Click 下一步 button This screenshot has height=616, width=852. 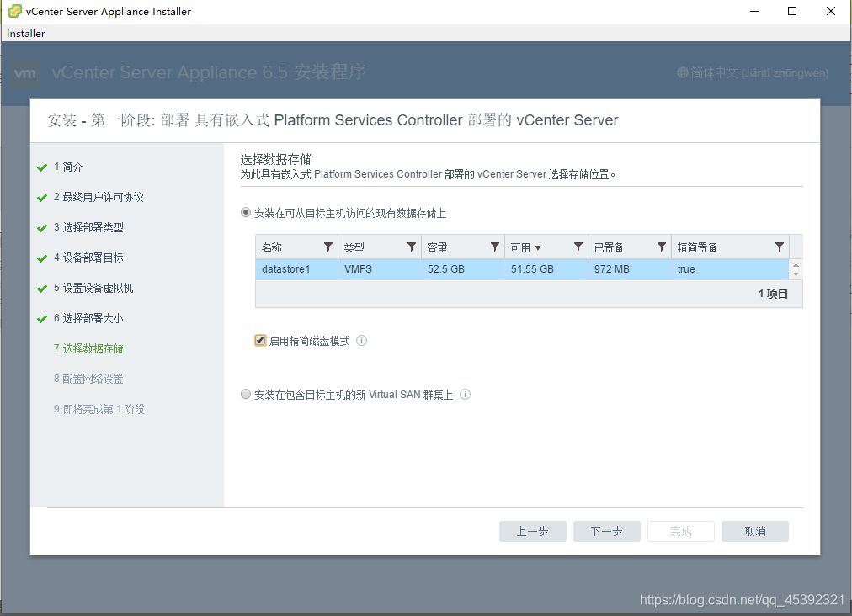(x=606, y=531)
